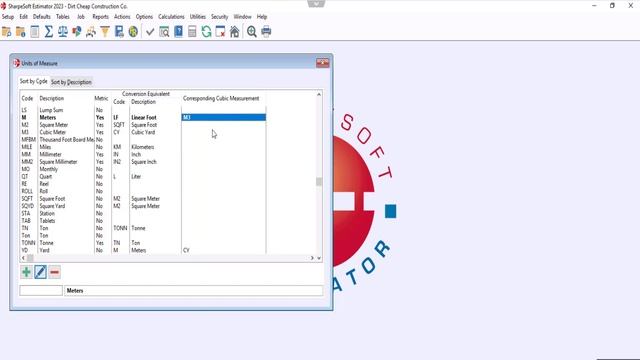Click the zoom magnifier toolbar icon
This screenshot has height=360, width=640.
[251, 31]
